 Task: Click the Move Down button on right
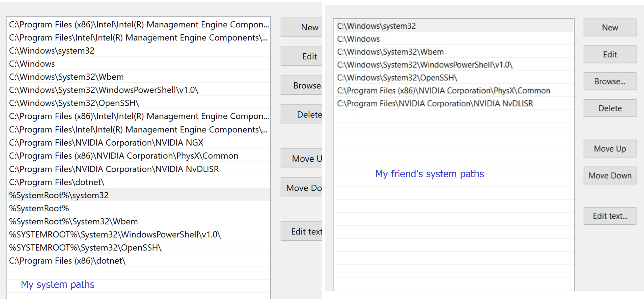click(x=610, y=175)
